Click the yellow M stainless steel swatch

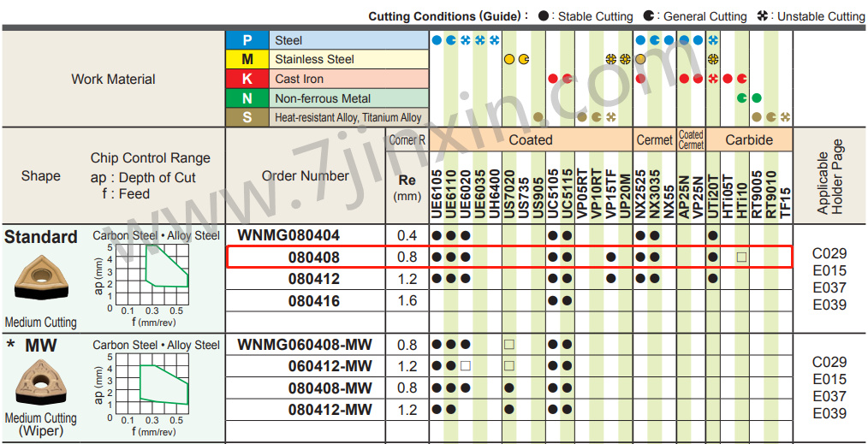pyautogui.click(x=247, y=60)
